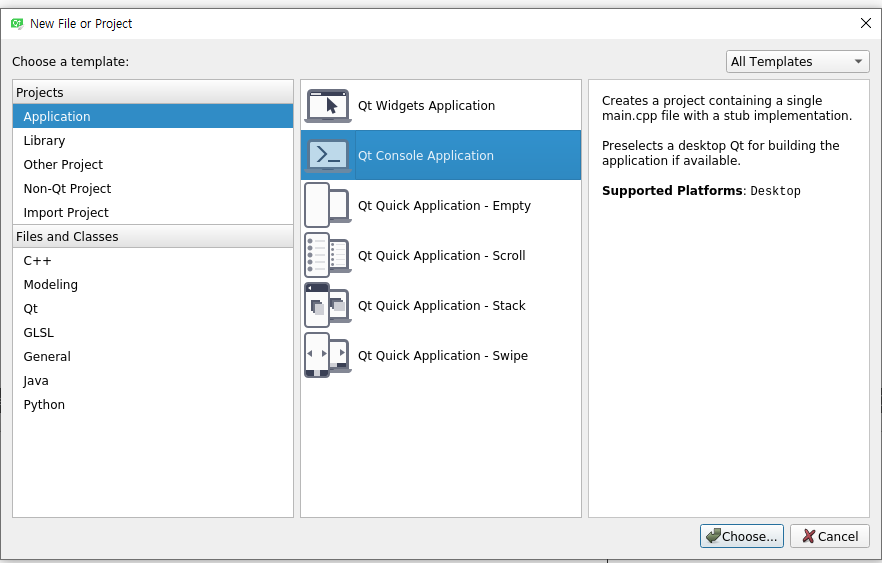Select the C++ files category
This screenshot has height=563, width=882.
coord(153,261)
